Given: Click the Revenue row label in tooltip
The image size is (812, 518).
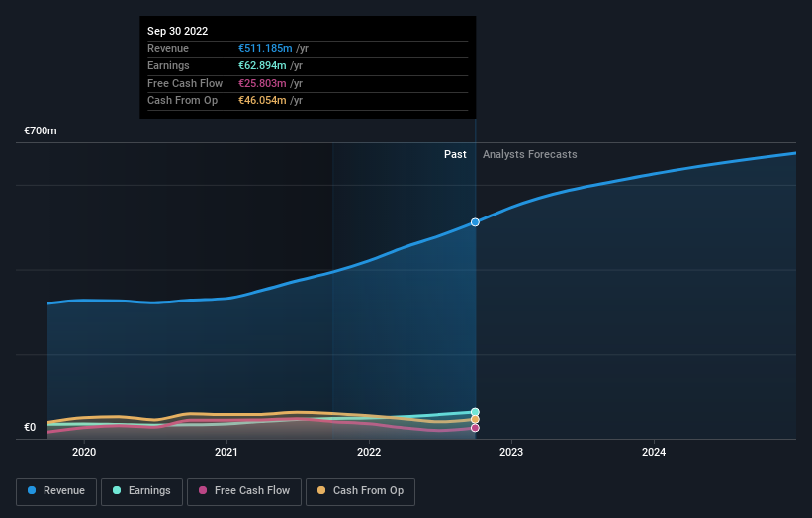Looking at the screenshot, I should [x=168, y=48].
